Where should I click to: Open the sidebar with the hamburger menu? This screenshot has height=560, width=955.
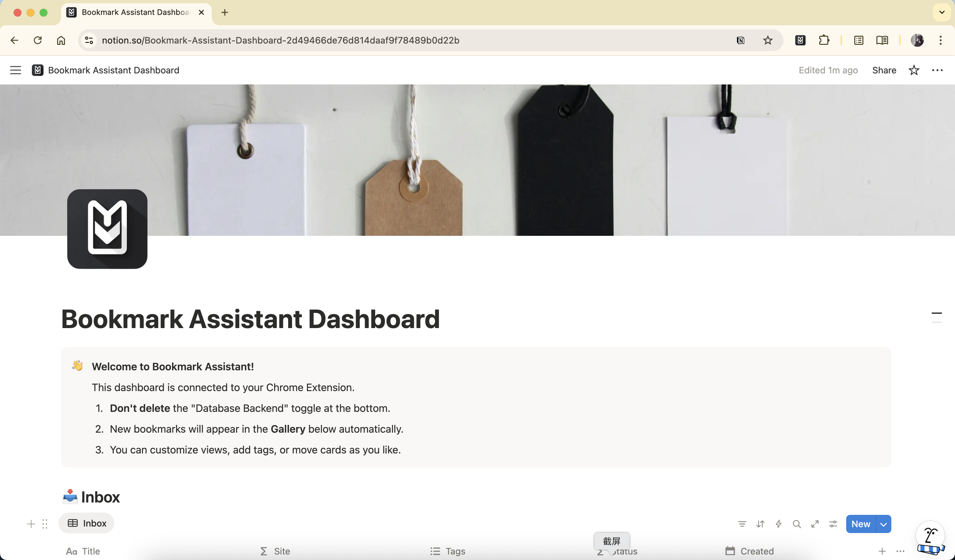pyautogui.click(x=16, y=70)
